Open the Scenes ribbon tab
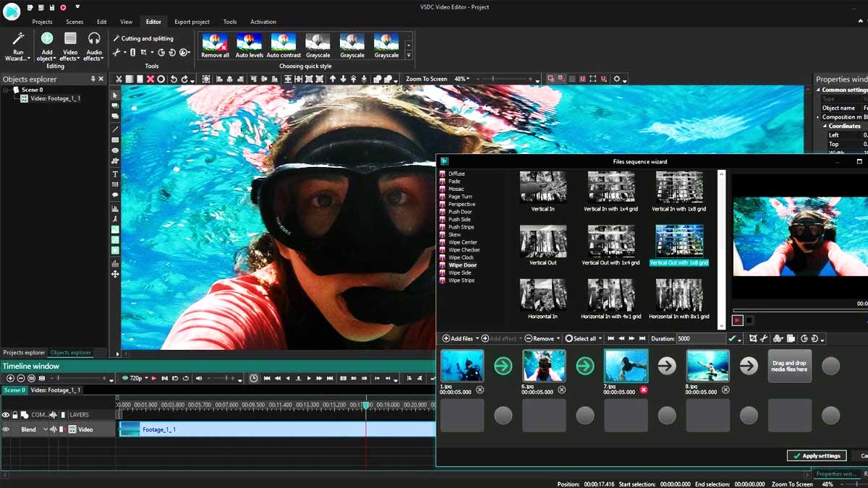Image resolution: width=868 pixels, height=488 pixels. coord(75,22)
